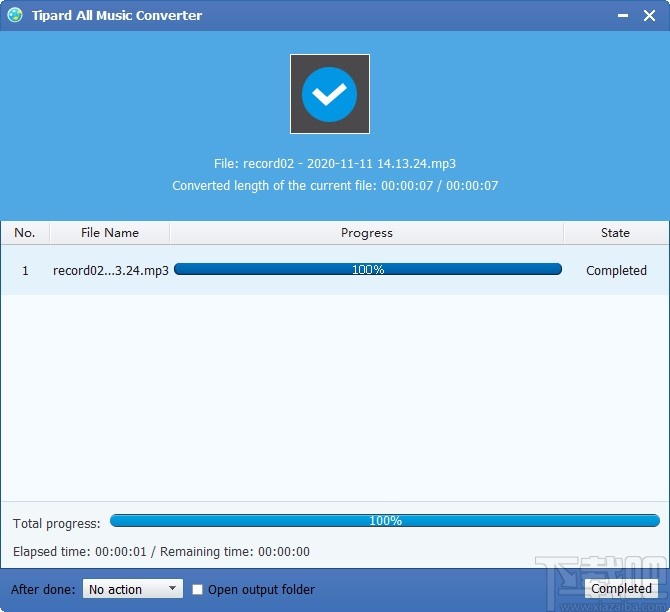Click the Progress column header
670x612 pixels.
(x=367, y=233)
